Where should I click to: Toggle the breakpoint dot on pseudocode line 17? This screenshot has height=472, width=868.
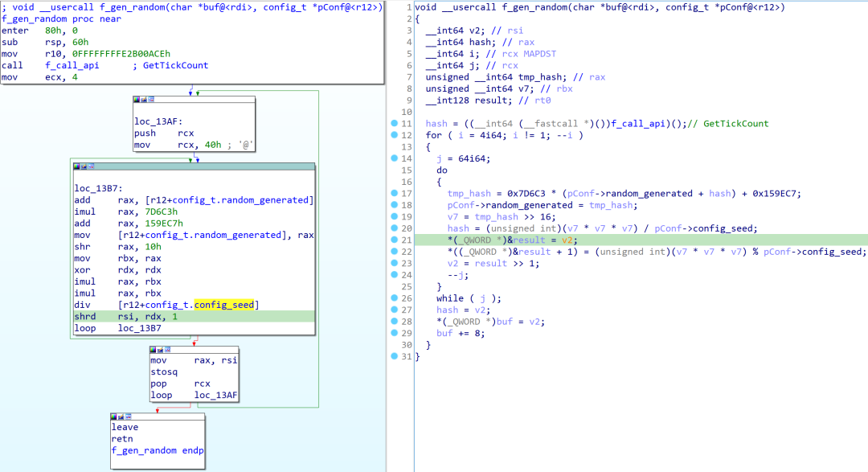point(394,193)
